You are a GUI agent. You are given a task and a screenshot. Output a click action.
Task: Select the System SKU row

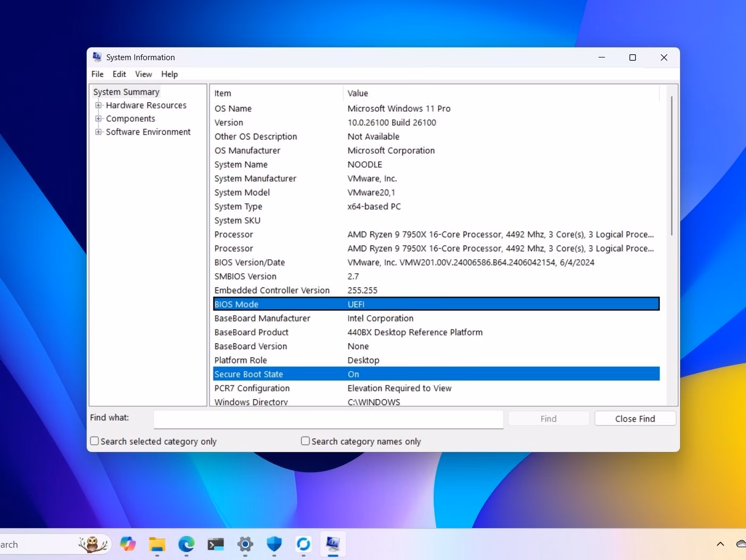click(436, 220)
